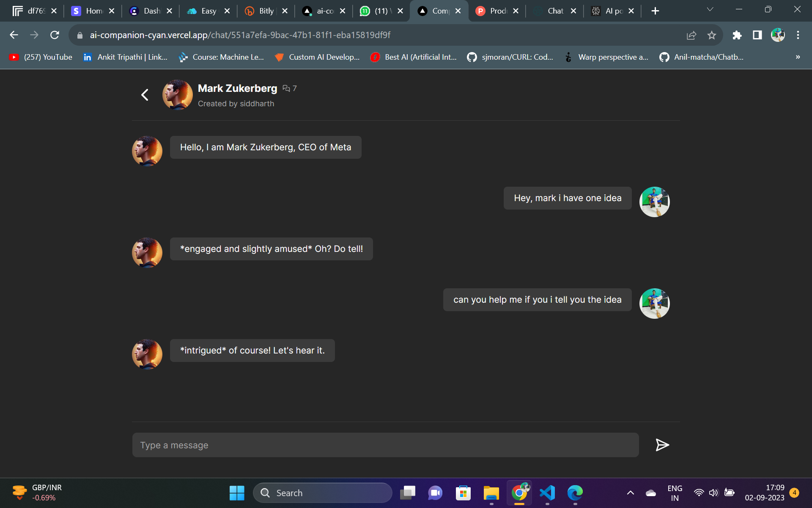Open volume speaker tray icon
The height and width of the screenshot is (508, 812).
click(x=714, y=493)
